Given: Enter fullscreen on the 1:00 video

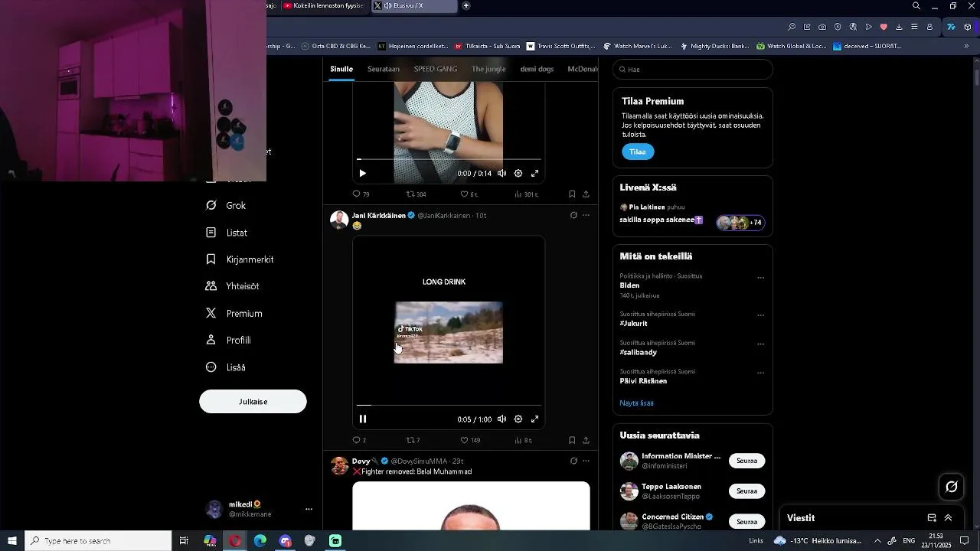Looking at the screenshot, I should pos(535,419).
